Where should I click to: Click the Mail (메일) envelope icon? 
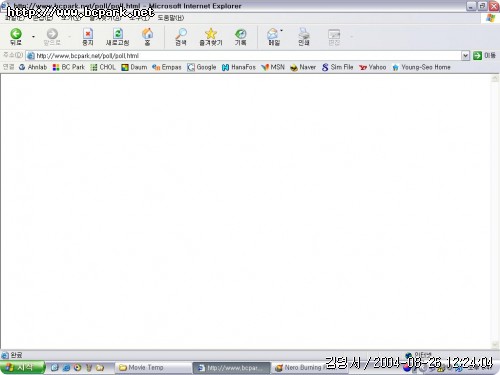coord(273,37)
